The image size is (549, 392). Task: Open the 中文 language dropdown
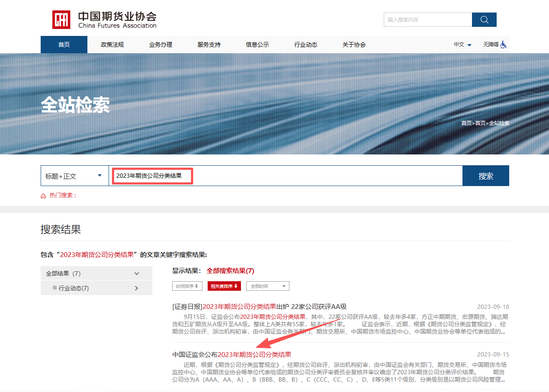coord(462,45)
